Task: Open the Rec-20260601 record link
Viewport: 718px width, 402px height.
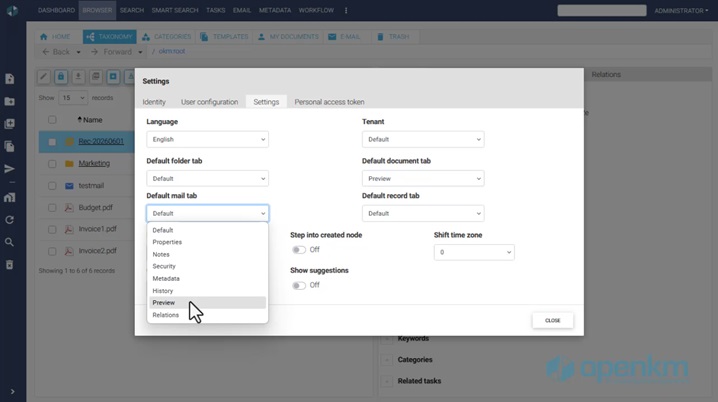Action: click(101, 141)
